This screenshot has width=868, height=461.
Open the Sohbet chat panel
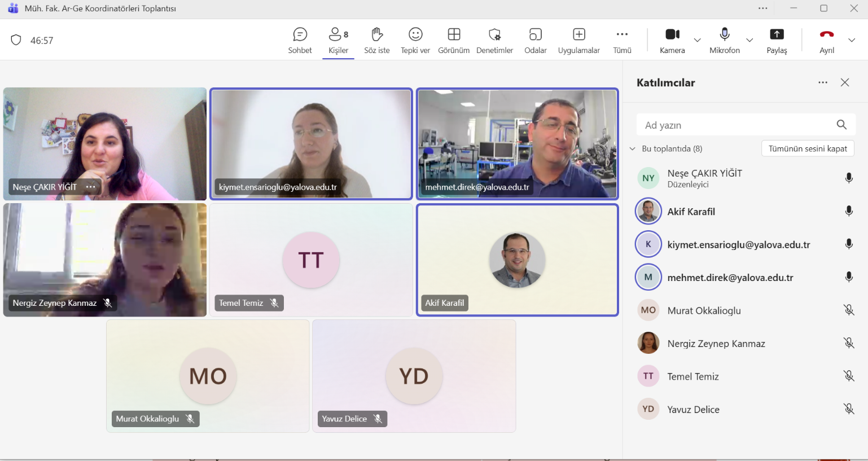300,41
